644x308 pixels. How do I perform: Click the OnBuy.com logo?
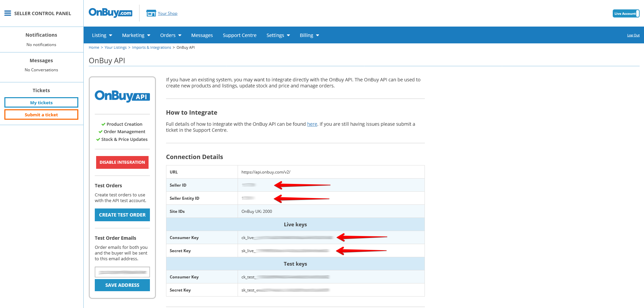[x=110, y=13]
